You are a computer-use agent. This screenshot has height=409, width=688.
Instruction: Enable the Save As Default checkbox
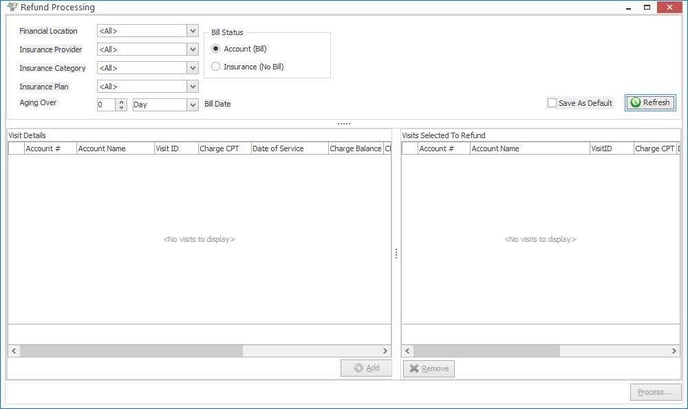pos(552,103)
